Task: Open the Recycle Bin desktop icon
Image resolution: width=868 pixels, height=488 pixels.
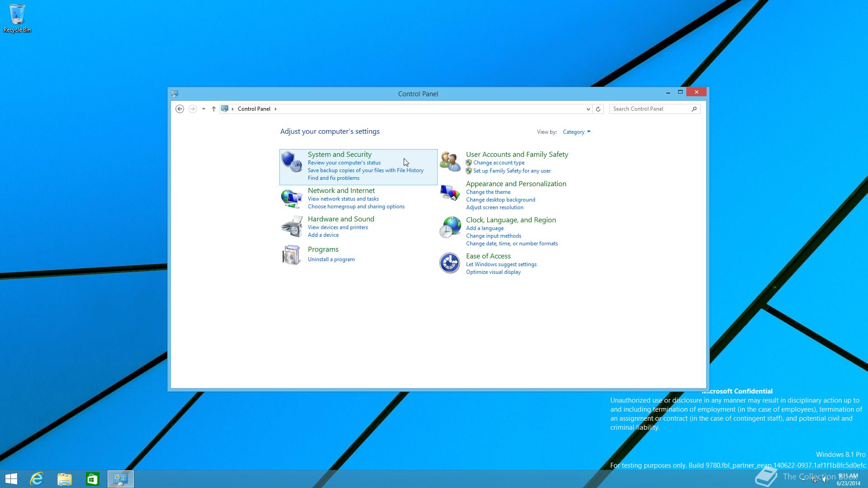Action: pos(17,18)
